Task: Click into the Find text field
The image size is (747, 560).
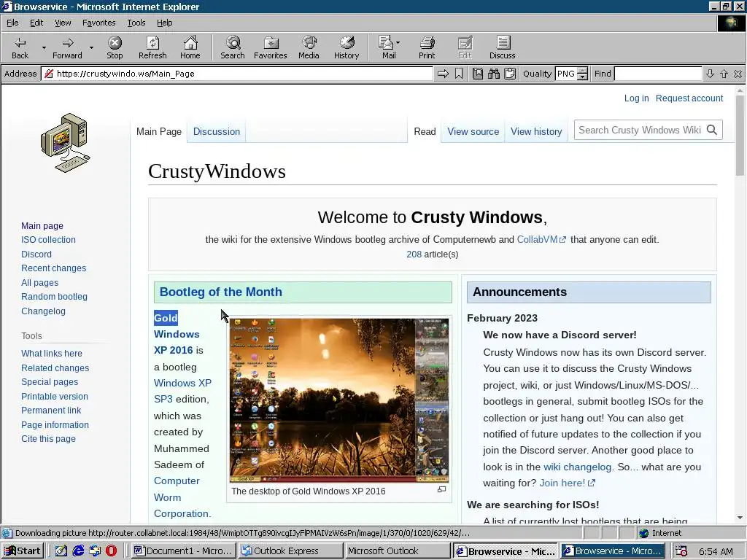Action: tap(658, 74)
